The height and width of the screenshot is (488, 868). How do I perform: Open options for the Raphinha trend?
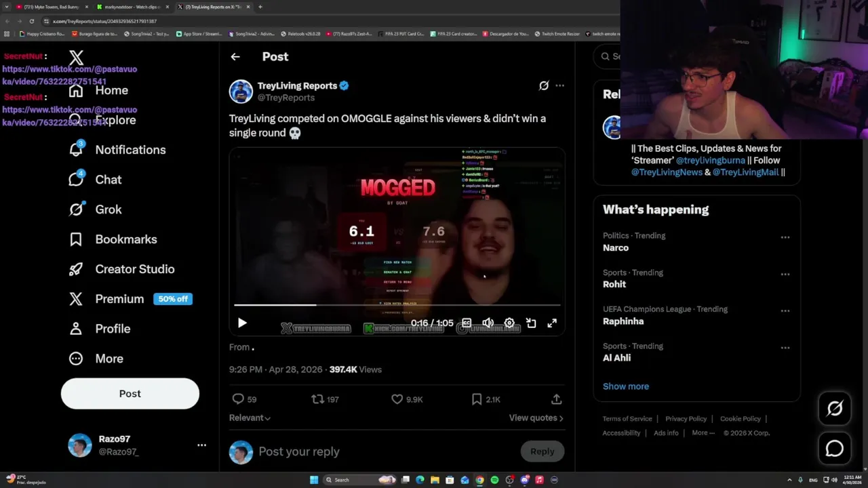click(x=785, y=311)
